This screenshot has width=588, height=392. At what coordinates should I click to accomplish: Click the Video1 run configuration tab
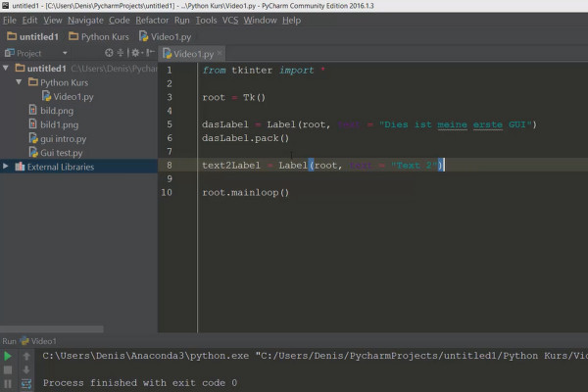38,341
